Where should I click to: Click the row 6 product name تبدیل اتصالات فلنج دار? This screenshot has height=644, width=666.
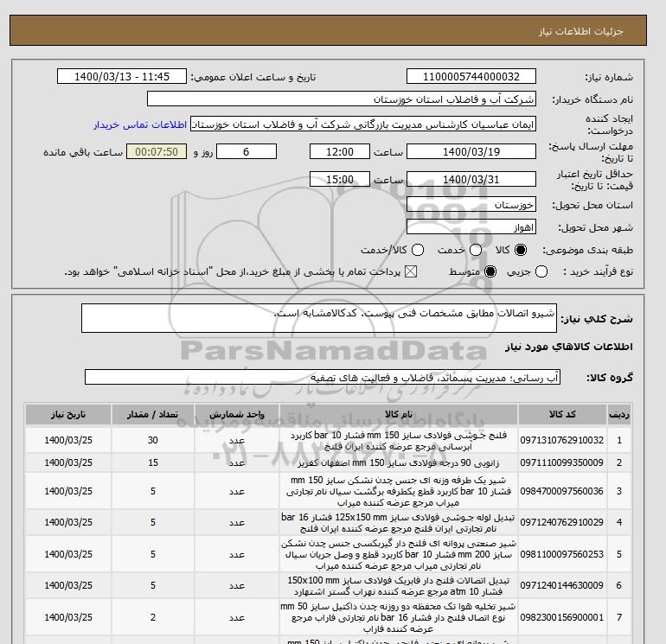click(x=399, y=586)
